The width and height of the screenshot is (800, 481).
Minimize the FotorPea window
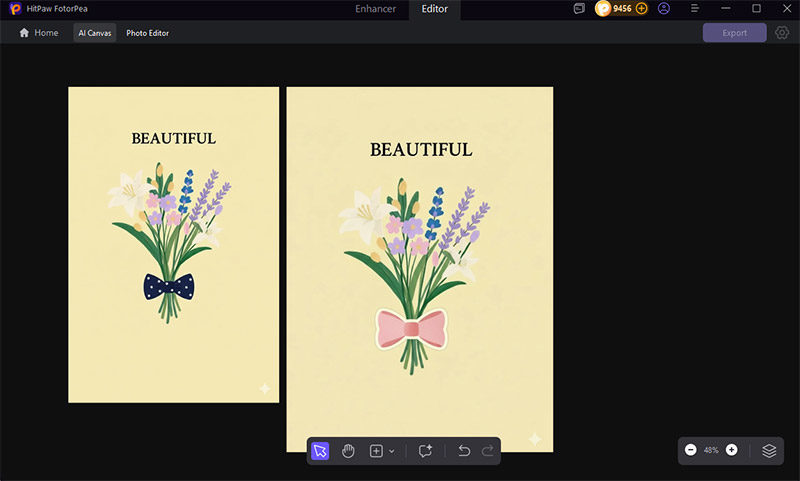point(726,9)
